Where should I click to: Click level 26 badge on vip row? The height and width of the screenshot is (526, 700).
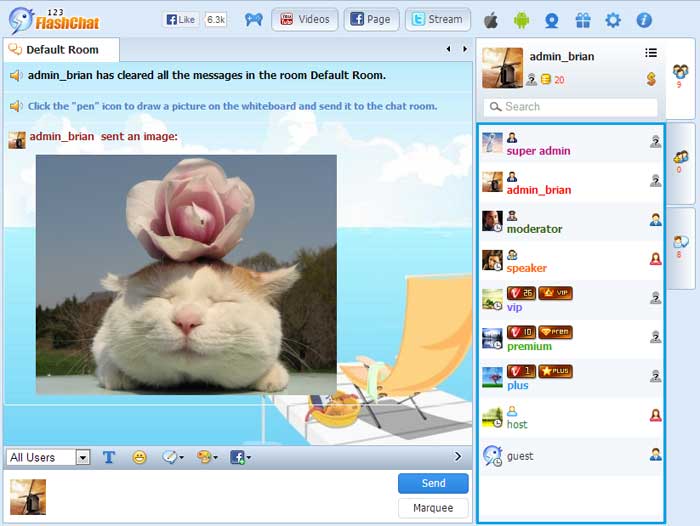coord(521,293)
